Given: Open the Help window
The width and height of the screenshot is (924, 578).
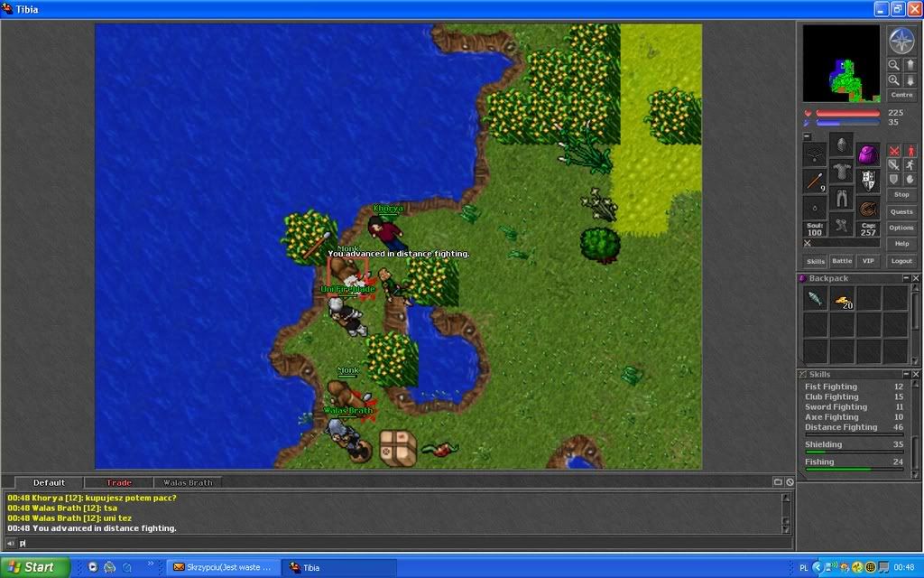Looking at the screenshot, I should pos(901,244).
